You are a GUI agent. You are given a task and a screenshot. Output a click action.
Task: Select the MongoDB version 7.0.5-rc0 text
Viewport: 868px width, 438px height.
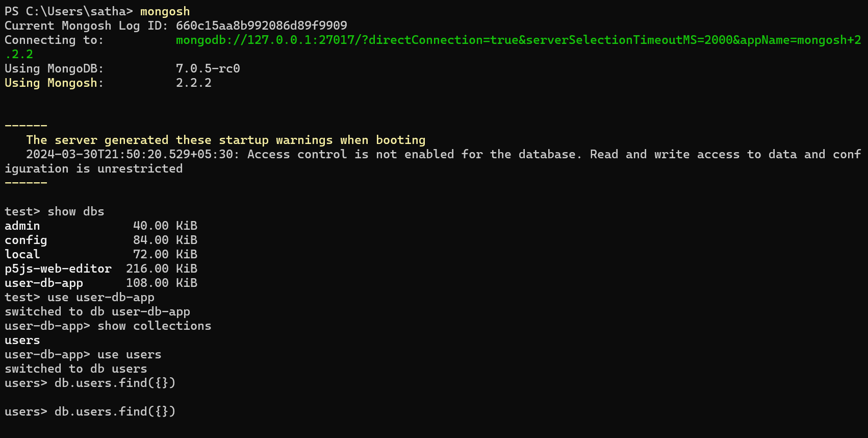208,69
